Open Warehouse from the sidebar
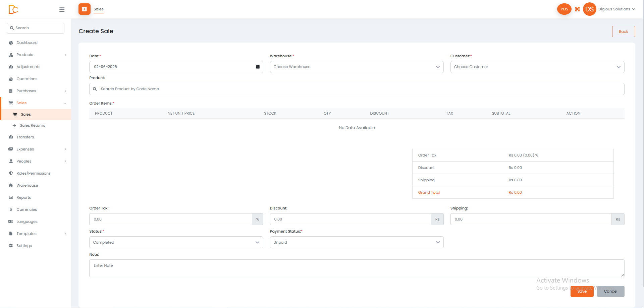This screenshot has height=308, width=644. coord(27,185)
